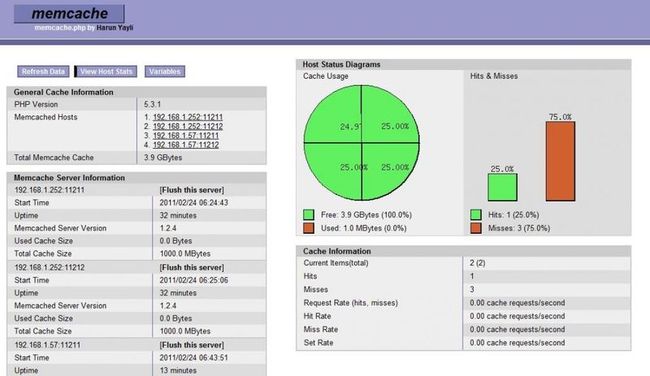Visit the Harun Yayli author link
The image size is (650, 376).
[115, 28]
